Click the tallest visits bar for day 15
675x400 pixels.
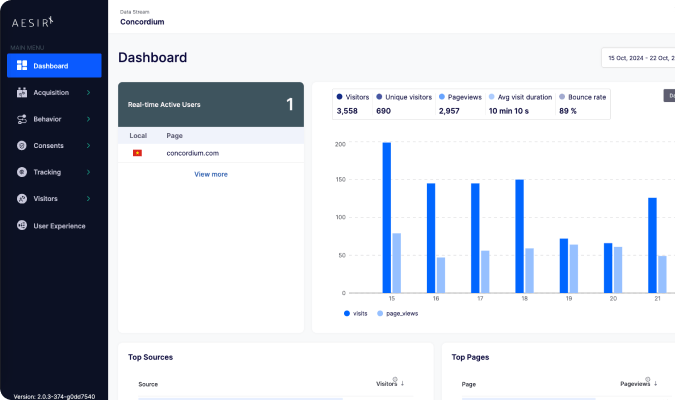(386, 218)
